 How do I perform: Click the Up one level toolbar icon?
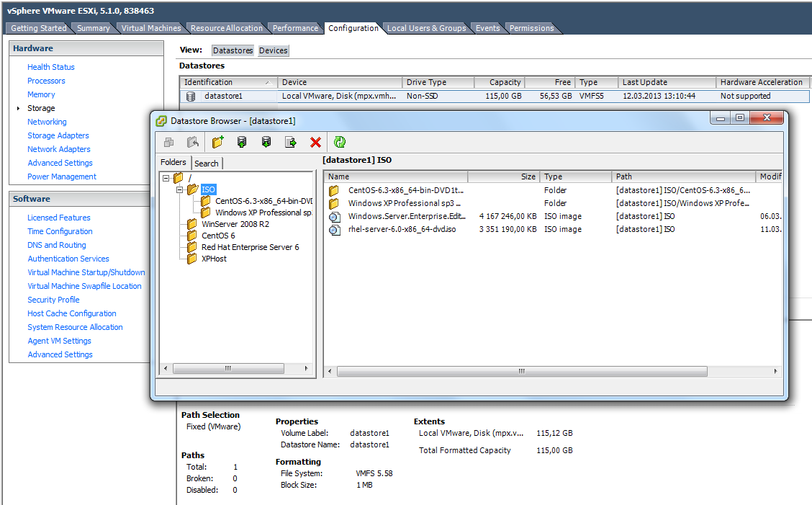[193, 142]
